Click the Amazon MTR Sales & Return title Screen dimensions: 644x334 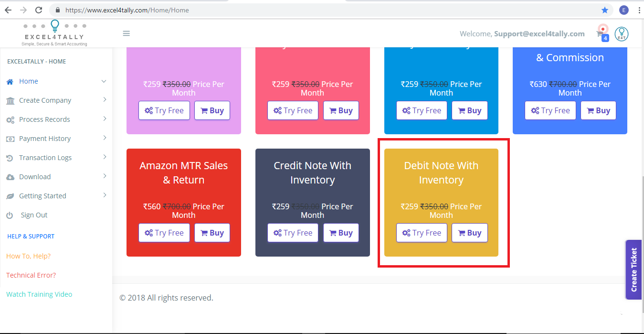184,173
